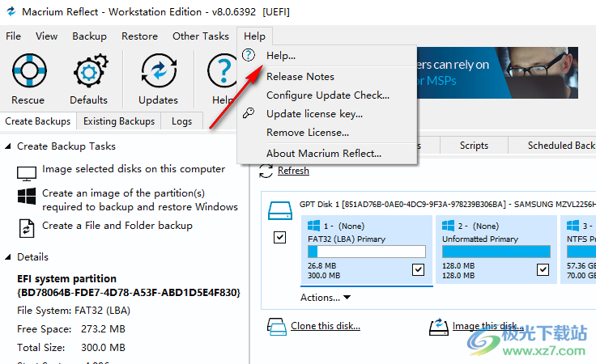The width and height of the screenshot is (596, 364).
Task: Click partition 1 usage bar
Action: coord(367,252)
